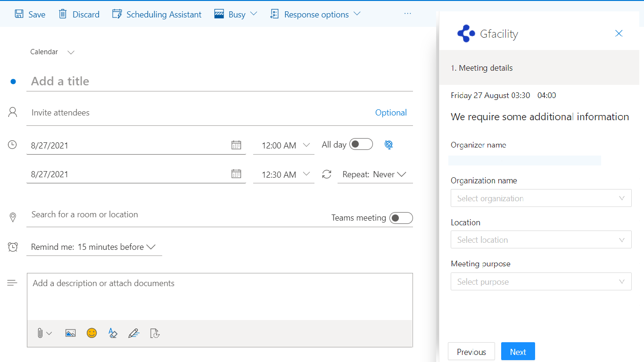Click 'We require some additional information' heading
Image resolution: width=644 pixels, height=362 pixels.
click(x=540, y=117)
